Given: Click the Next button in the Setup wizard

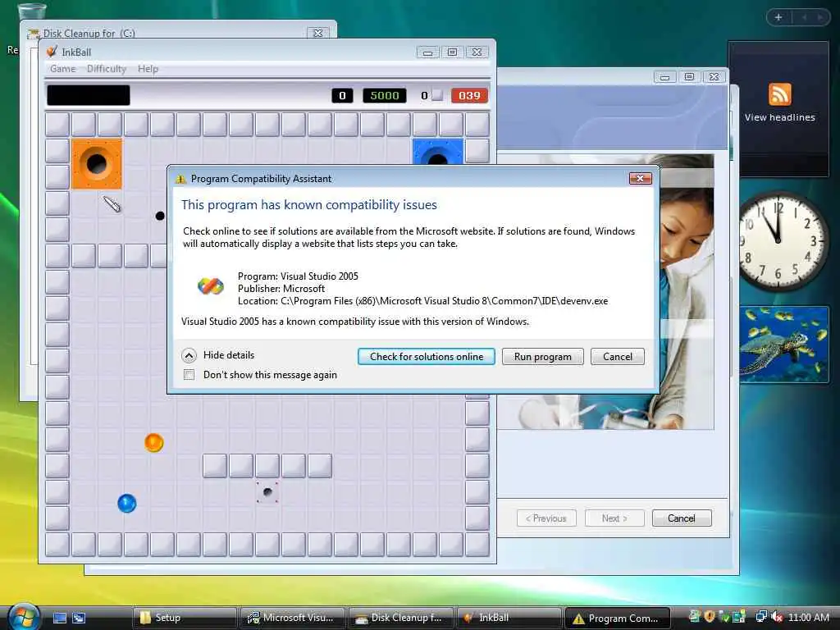Looking at the screenshot, I should click(x=614, y=518).
